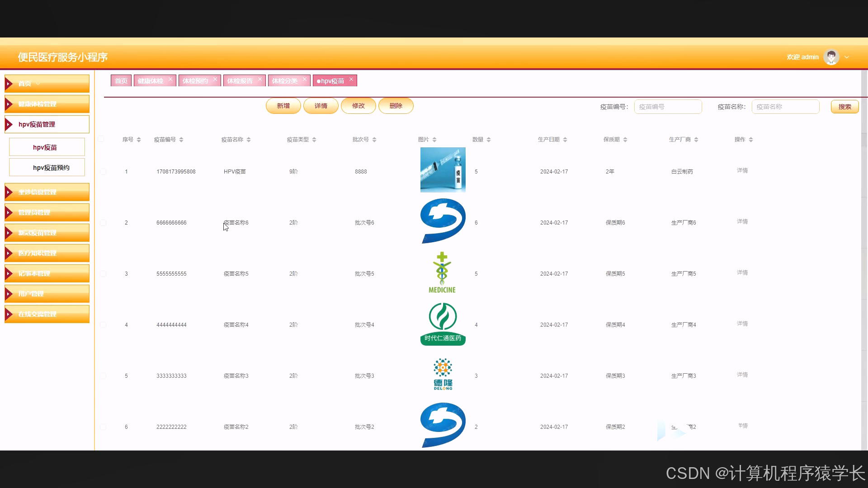Click the vertical page scrollbar
Viewport: 868px width, 488px height.
(x=864, y=260)
